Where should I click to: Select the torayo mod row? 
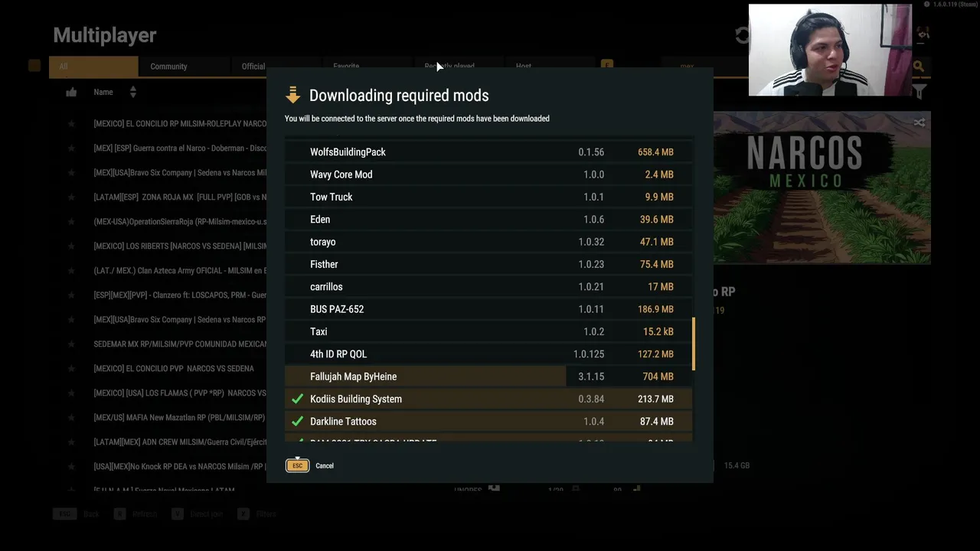(488, 242)
